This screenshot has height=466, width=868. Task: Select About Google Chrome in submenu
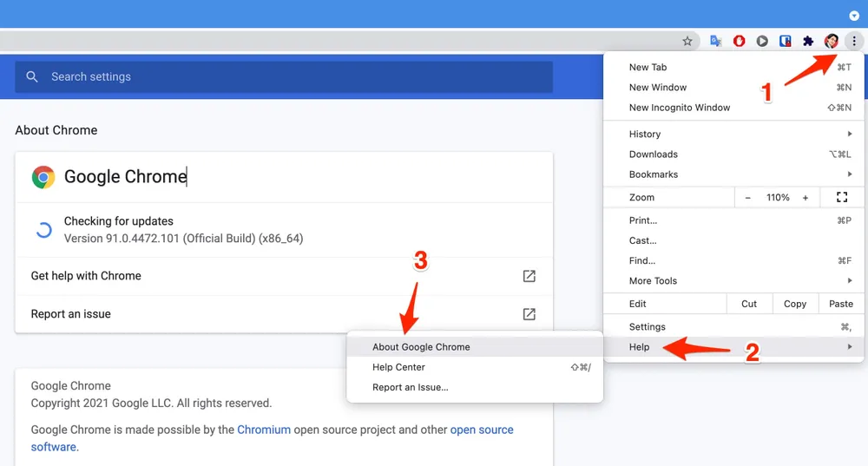point(475,347)
